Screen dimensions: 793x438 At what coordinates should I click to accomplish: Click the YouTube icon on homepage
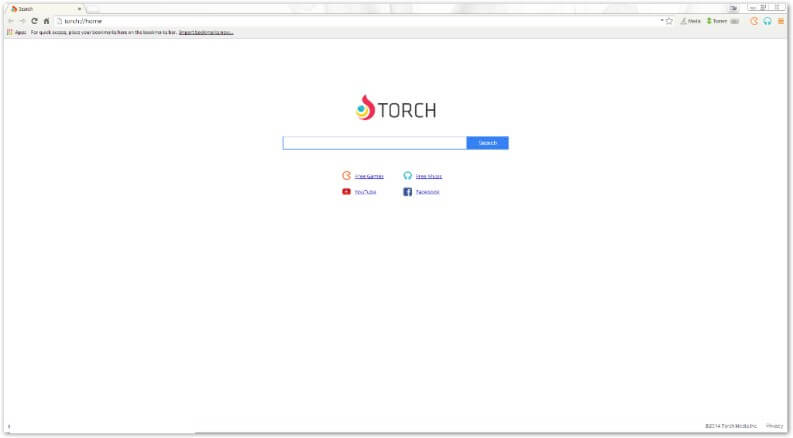click(x=346, y=192)
